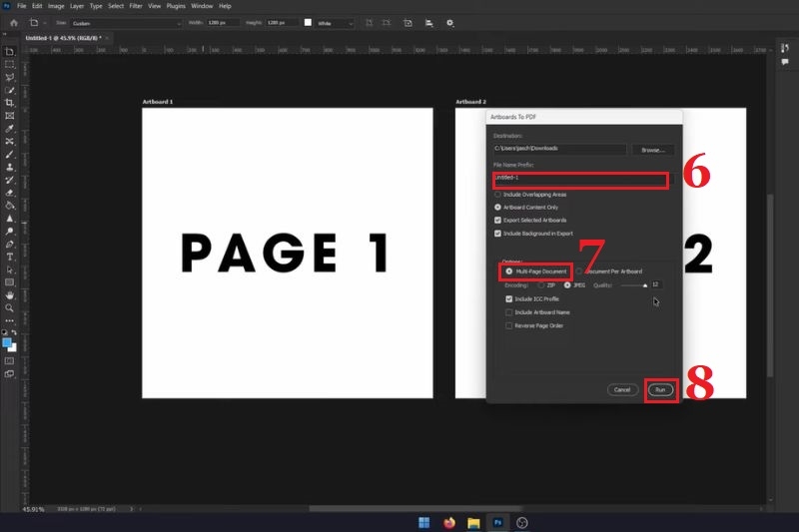Toggle Quick Mask mode icon
Image resolution: width=799 pixels, height=532 pixels.
pos(9,361)
